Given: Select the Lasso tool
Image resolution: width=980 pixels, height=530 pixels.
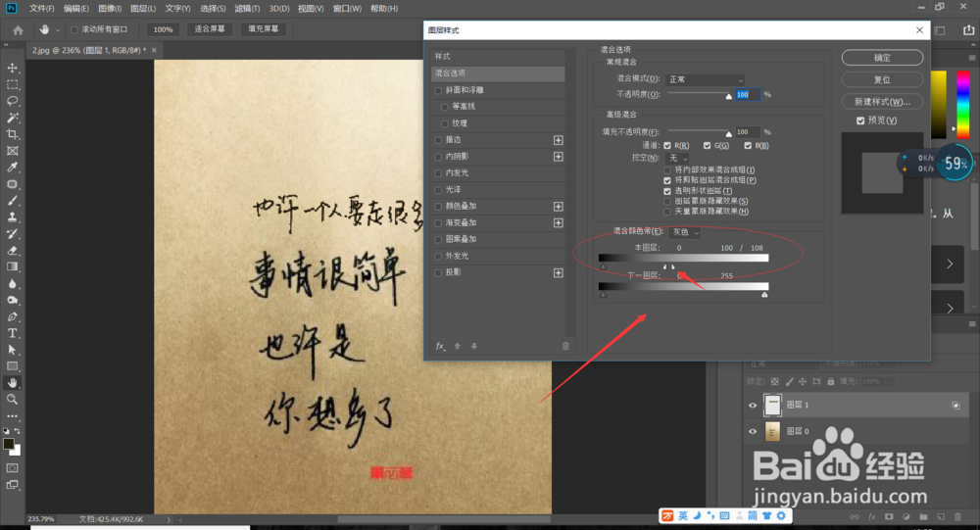Looking at the screenshot, I should pos(13,101).
